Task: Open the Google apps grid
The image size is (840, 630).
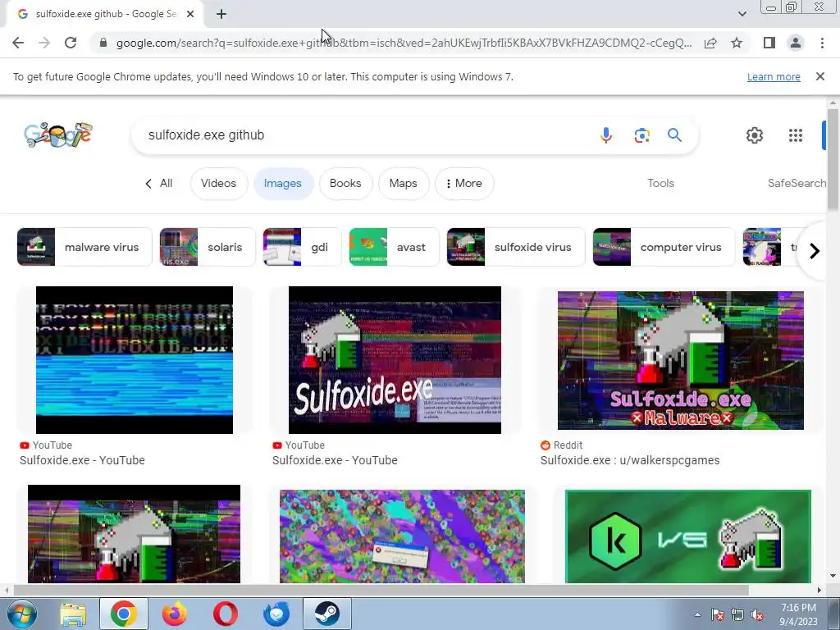Action: [796, 135]
